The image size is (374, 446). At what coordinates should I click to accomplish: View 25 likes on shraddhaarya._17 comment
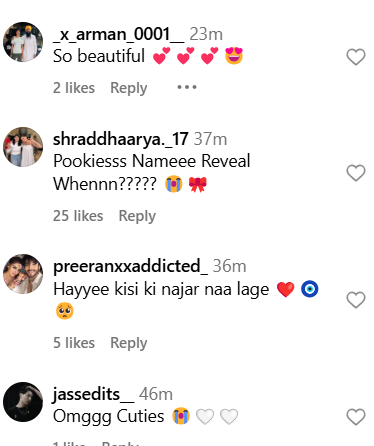78,216
